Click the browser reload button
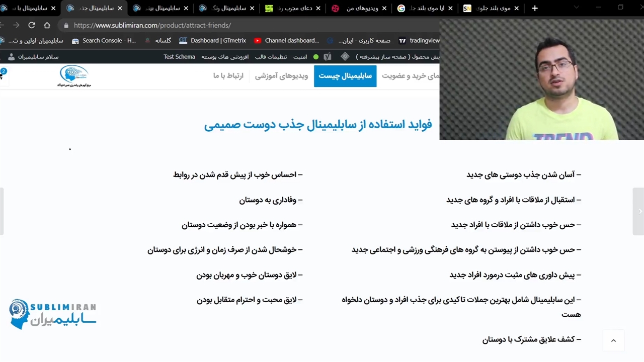This screenshot has width=644, height=362. pyautogui.click(x=32, y=25)
